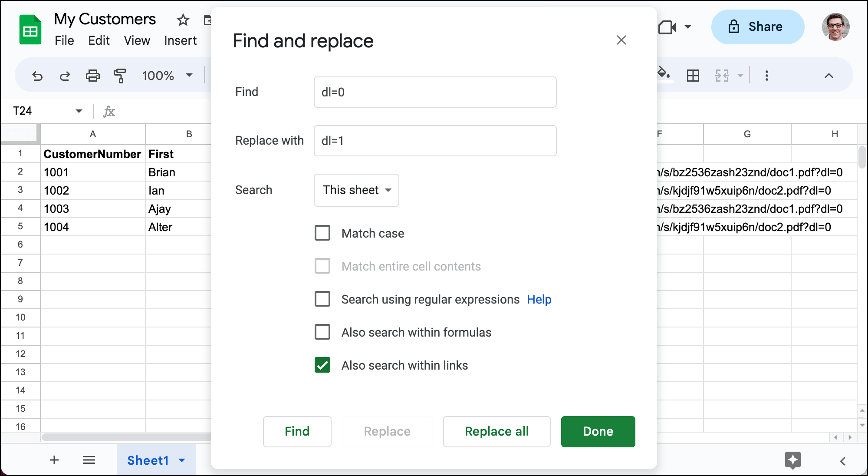Select cell containing 1003
This screenshot has width=868, height=476.
92,209
